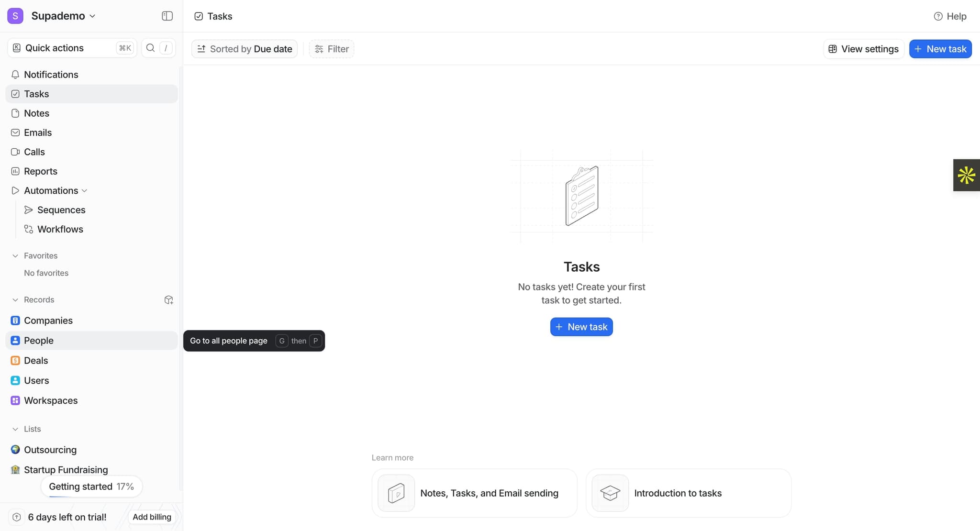Screen dimensions: 980x531
Task: Open Deals from the sidebar
Action: (36, 361)
